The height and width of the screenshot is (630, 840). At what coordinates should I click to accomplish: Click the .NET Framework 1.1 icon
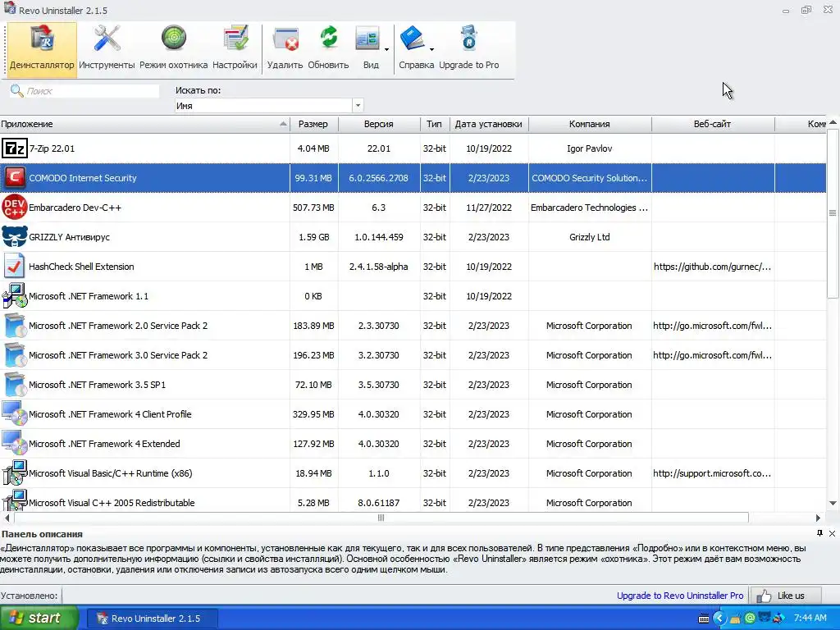pyautogui.click(x=15, y=295)
